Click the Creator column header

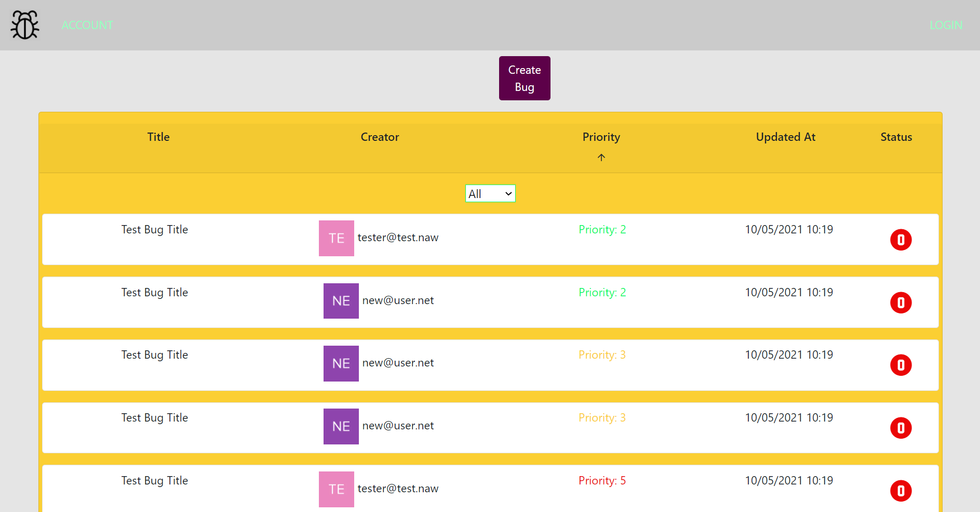[x=380, y=137]
